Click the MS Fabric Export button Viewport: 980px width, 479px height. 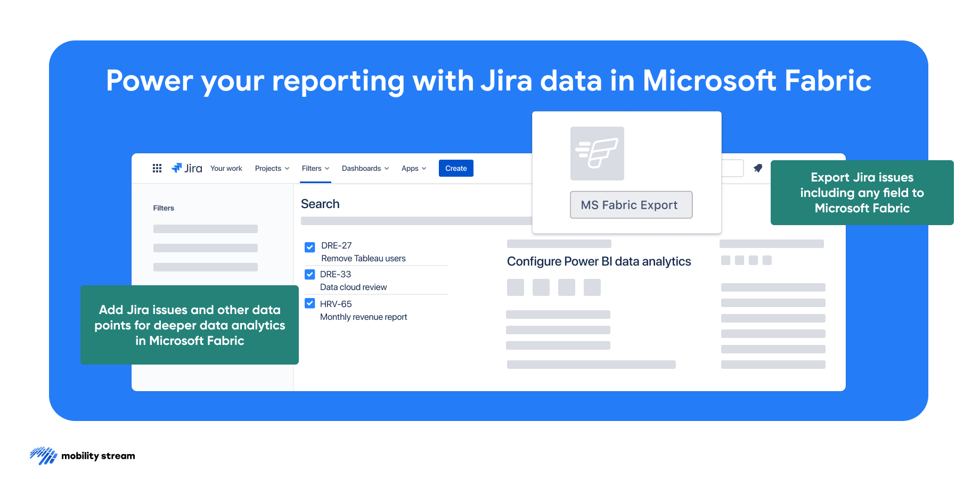[x=631, y=205]
